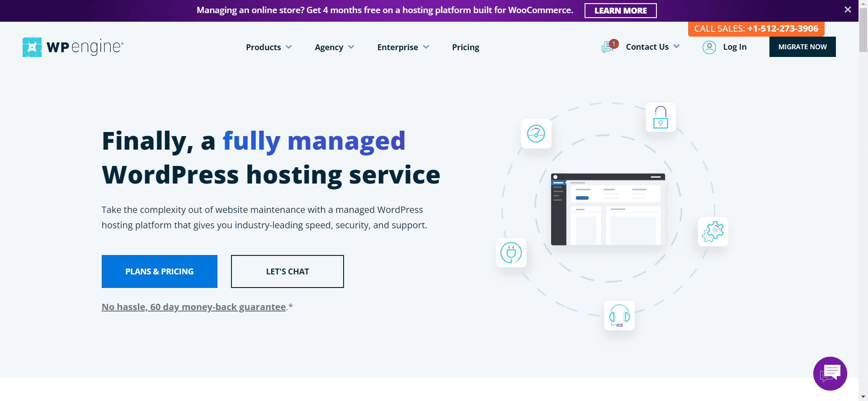Click the scrollbar up arrow
This screenshot has height=401, width=868.
[x=863, y=4]
